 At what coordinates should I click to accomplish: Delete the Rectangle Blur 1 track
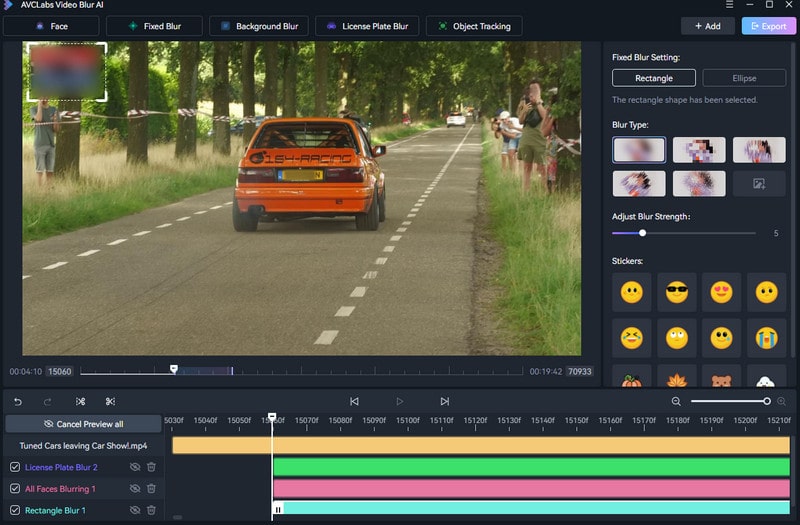151,510
